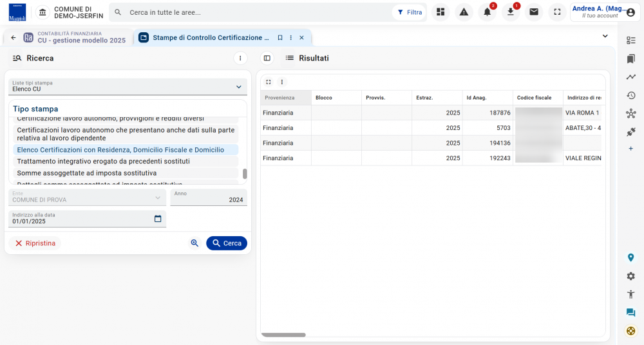This screenshot has width=644, height=345.
Task: Open the Ente dropdown
Action: click(x=87, y=198)
